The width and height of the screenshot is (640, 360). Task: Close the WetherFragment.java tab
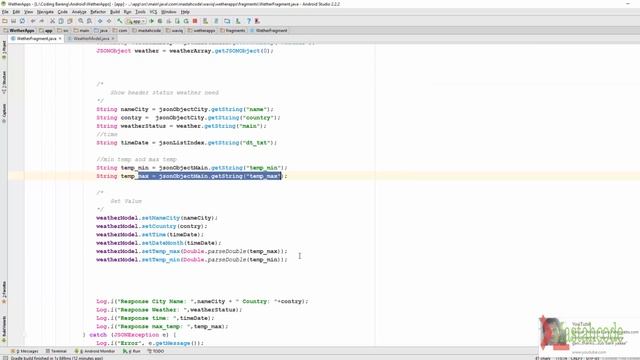[x=60, y=38]
